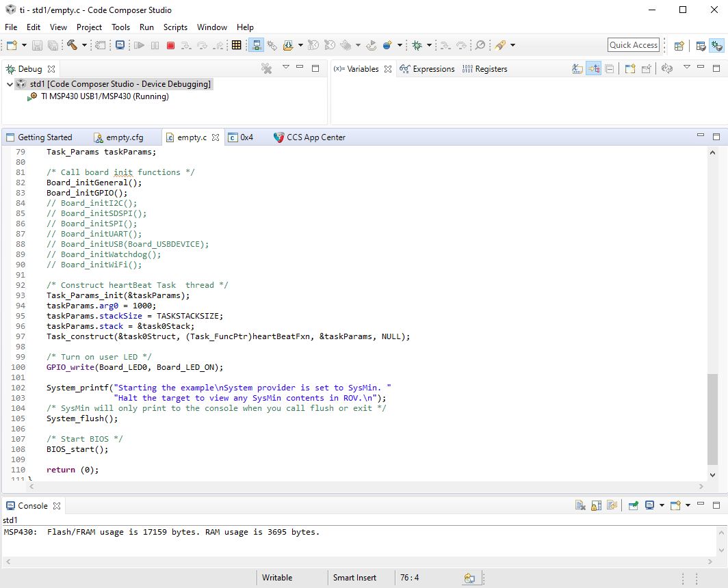Open the Project menu
The image size is (728, 588).
tap(89, 27)
